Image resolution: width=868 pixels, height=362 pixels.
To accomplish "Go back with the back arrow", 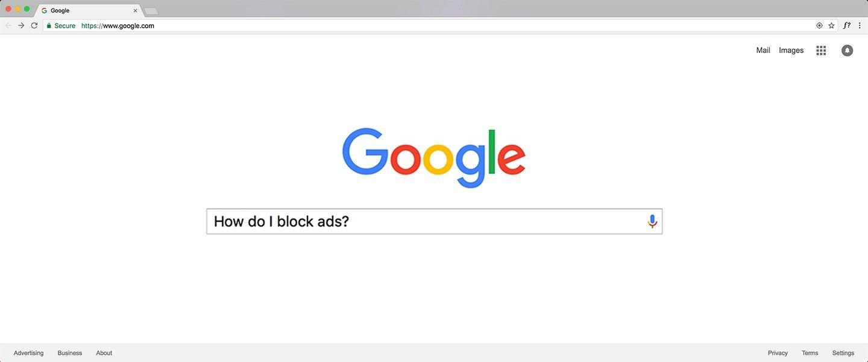I will click(x=8, y=25).
